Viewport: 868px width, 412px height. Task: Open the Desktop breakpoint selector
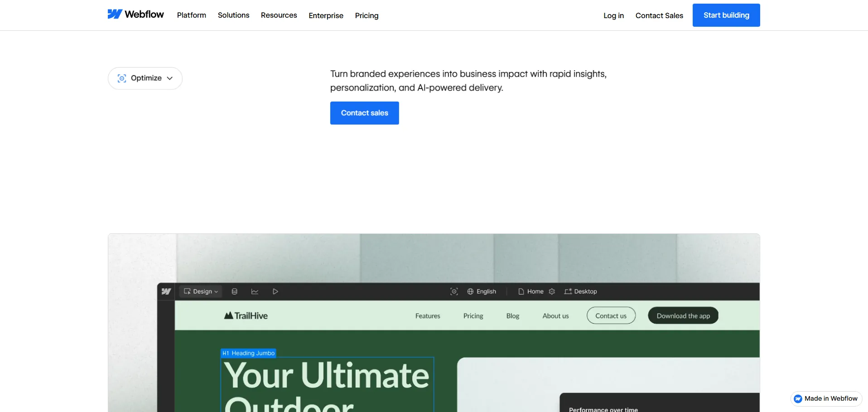pyautogui.click(x=580, y=291)
